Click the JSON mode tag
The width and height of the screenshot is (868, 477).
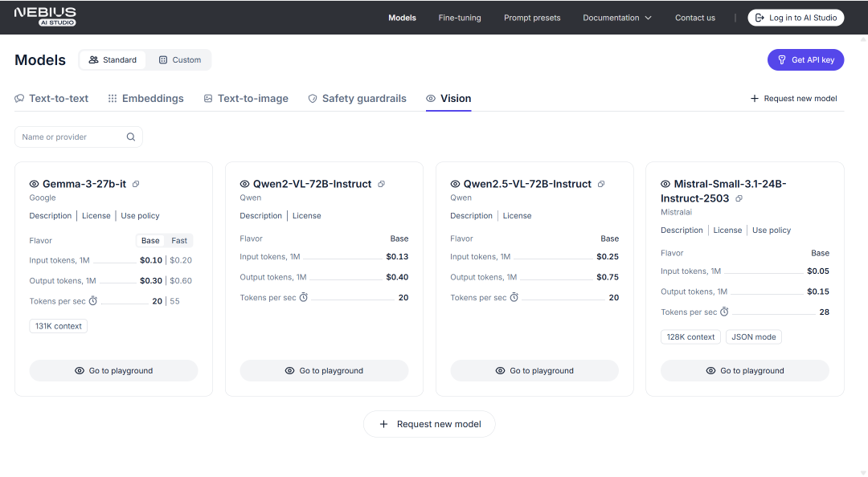pyautogui.click(x=753, y=337)
